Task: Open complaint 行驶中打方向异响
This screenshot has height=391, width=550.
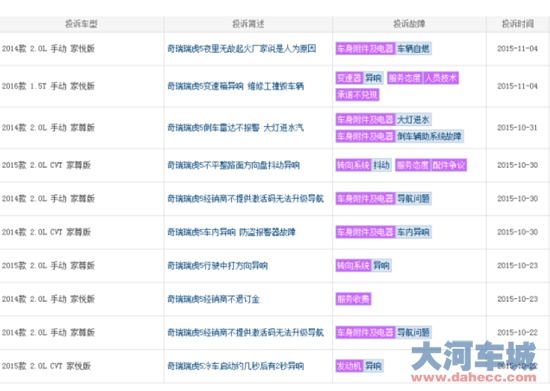Action: coord(217,266)
